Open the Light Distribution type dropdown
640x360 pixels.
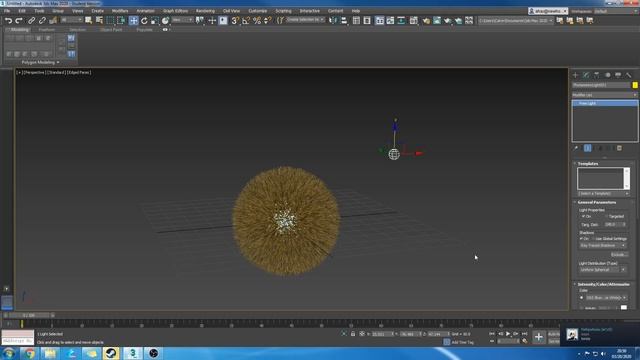pyautogui.click(x=603, y=270)
